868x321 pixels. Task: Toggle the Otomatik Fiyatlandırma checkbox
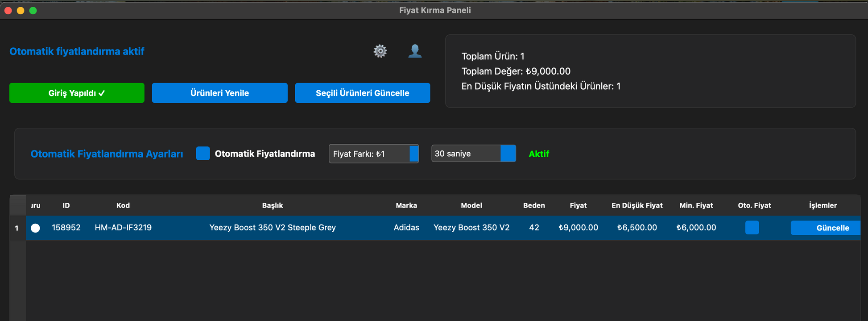pyautogui.click(x=203, y=154)
